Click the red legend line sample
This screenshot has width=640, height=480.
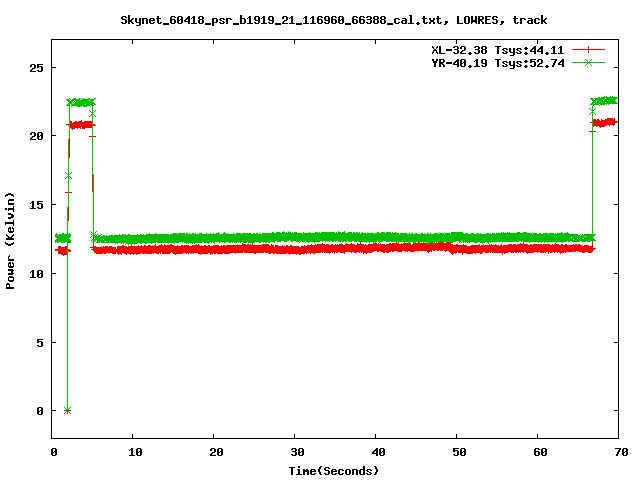pos(588,50)
